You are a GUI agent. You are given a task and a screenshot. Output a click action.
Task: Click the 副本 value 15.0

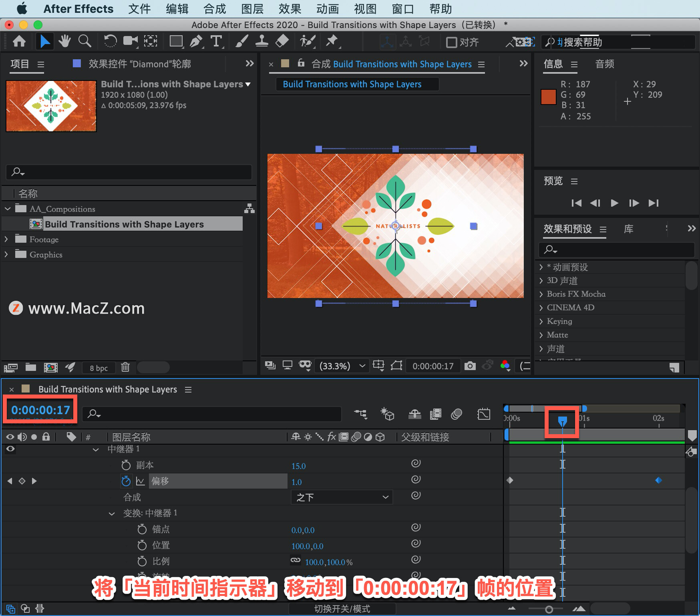298,466
